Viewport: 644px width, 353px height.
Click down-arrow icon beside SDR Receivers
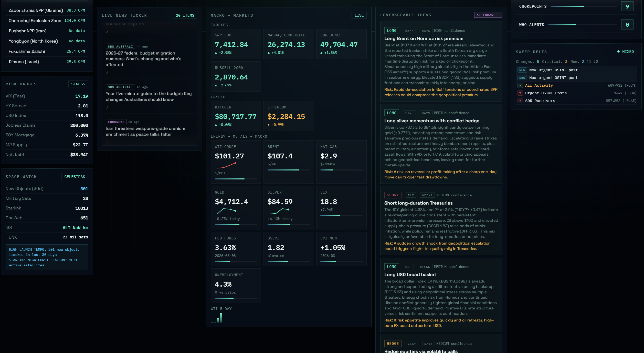(520, 101)
